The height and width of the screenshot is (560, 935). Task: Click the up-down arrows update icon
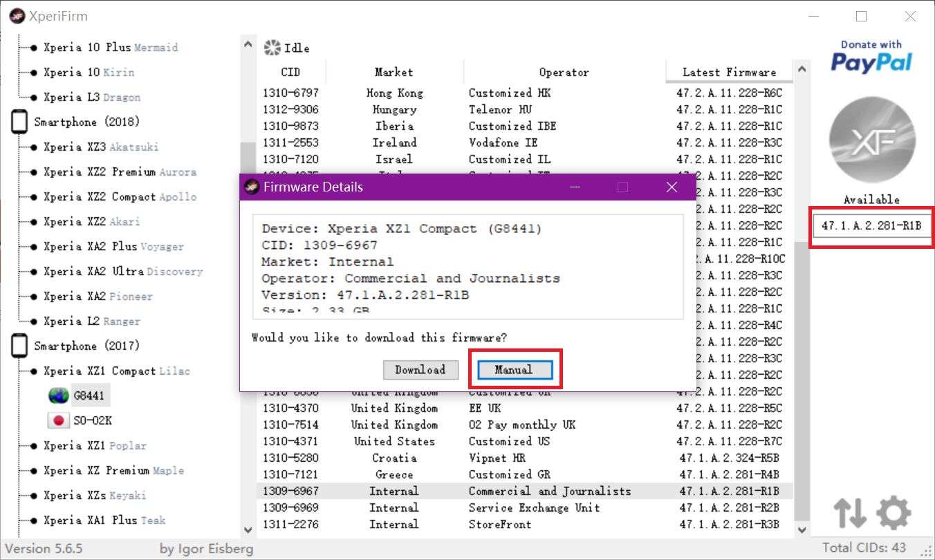pos(850,513)
